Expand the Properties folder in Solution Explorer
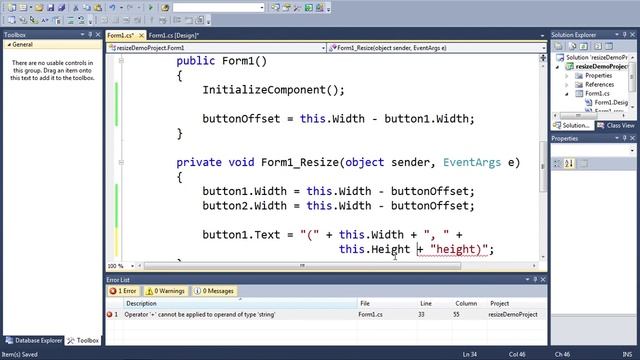 [x=567, y=76]
